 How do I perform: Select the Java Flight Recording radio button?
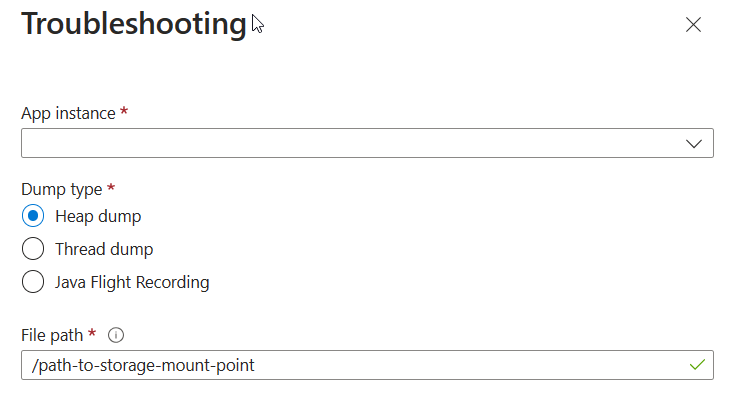33,282
